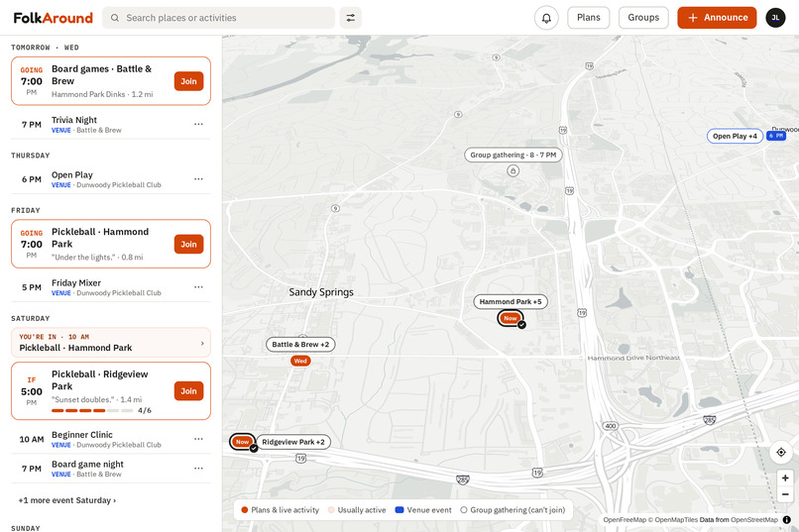Select Battle & Brew +2 map label

click(x=300, y=345)
